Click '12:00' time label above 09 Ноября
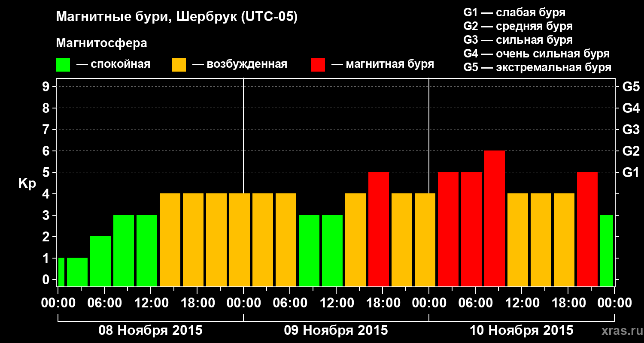644x343 pixels. point(336,303)
